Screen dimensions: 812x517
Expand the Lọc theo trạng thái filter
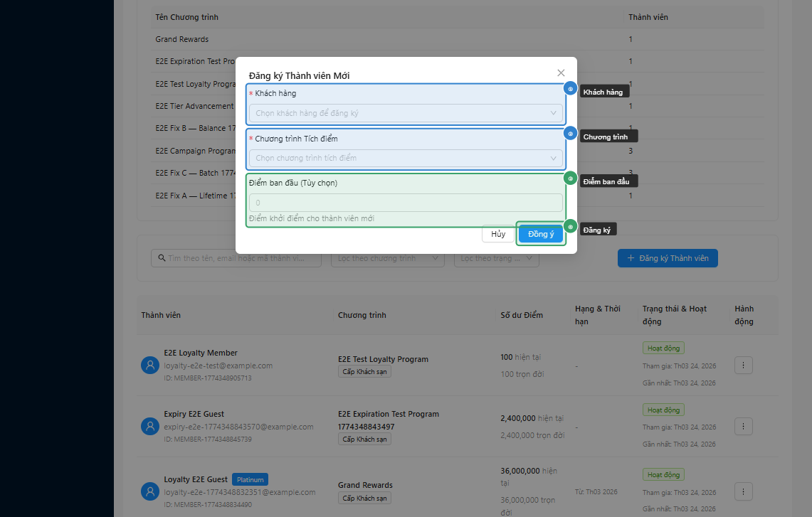[x=496, y=259]
